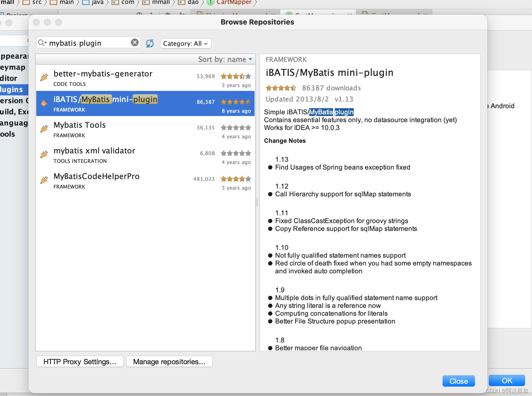This screenshot has height=396, width=532.
Task: Click main folder in breadcrumb bar
Action: click(x=62, y=2)
